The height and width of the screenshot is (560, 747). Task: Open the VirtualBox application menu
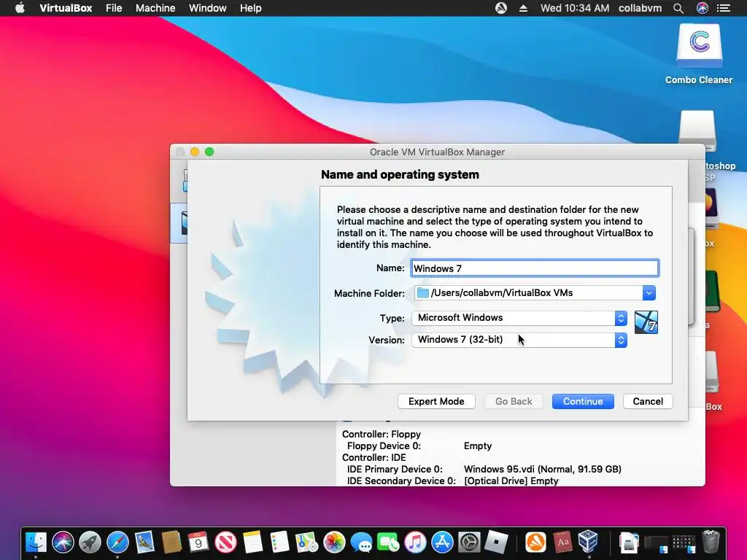[x=66, y=8]
